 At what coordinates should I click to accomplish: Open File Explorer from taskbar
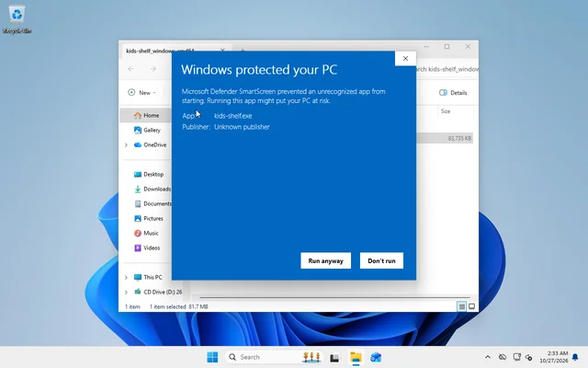coord(356,358)
